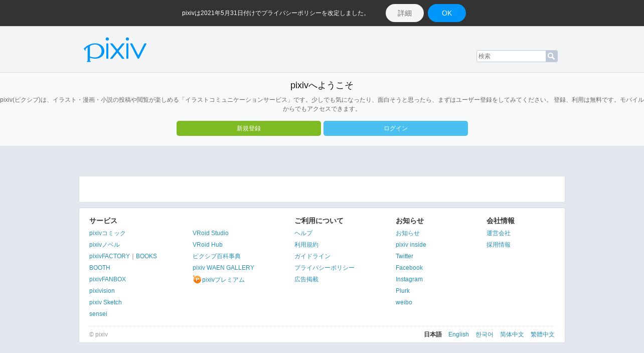
Task: Open the pixiv inside link
Action: point(411,245)
